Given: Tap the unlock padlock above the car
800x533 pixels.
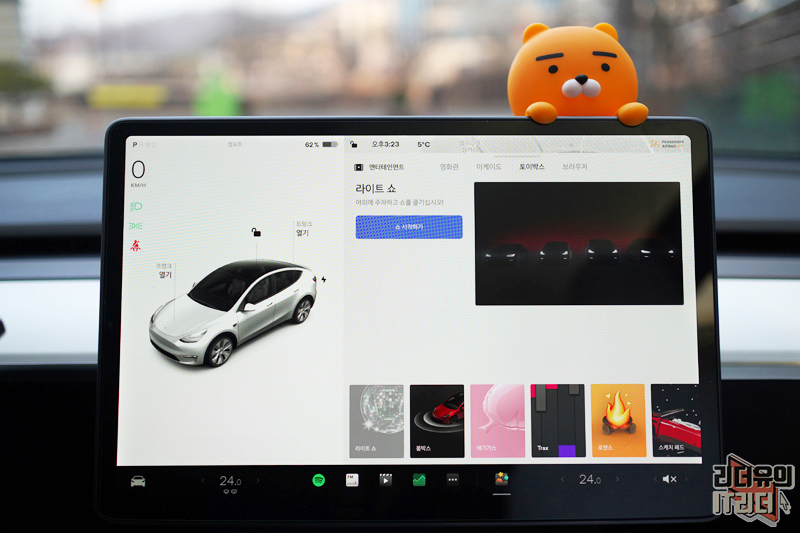Looking at the screenshot, I should pyautogui.click(x=256, y=233).
